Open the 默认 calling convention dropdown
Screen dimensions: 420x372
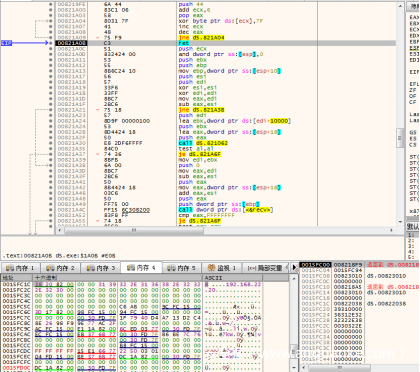coord(413,226)
